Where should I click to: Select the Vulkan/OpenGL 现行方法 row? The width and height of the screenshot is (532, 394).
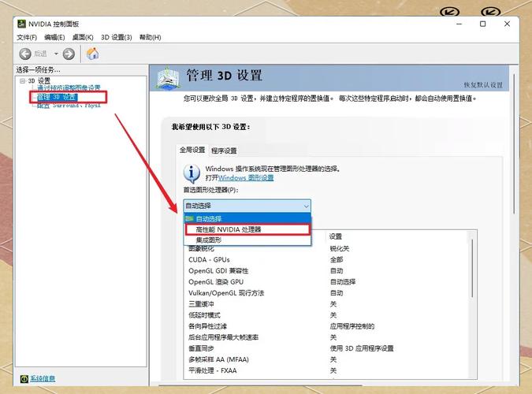tap(327, 293)
